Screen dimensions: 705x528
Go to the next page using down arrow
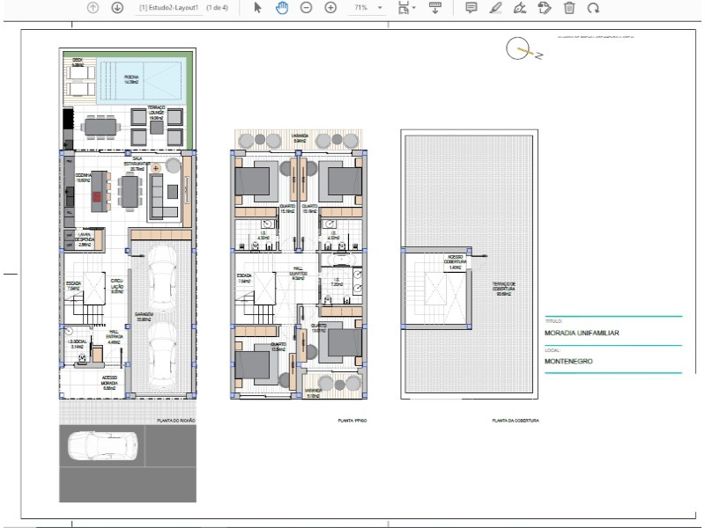[117, 7]
